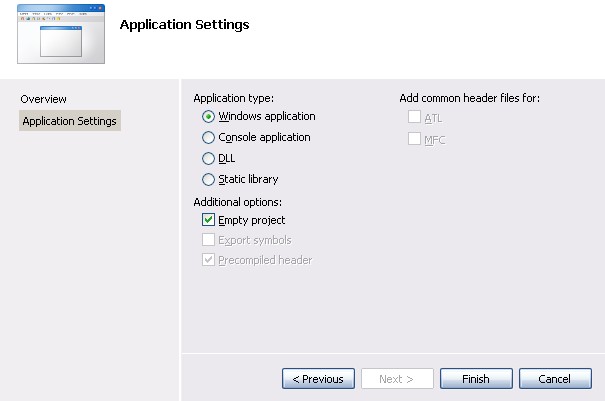
Task: Choose the Static library option
Action: pos(208,179)
